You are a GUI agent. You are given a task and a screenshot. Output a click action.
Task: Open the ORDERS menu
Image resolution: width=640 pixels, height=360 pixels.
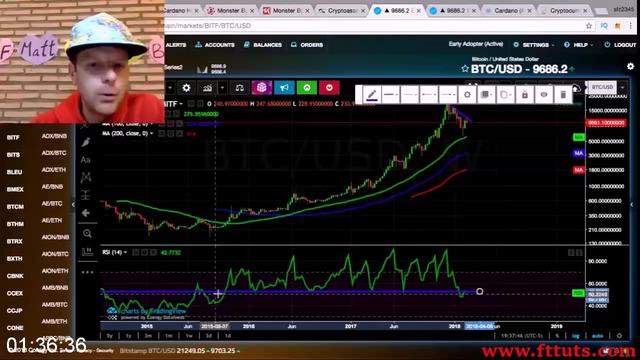point(307,45)
